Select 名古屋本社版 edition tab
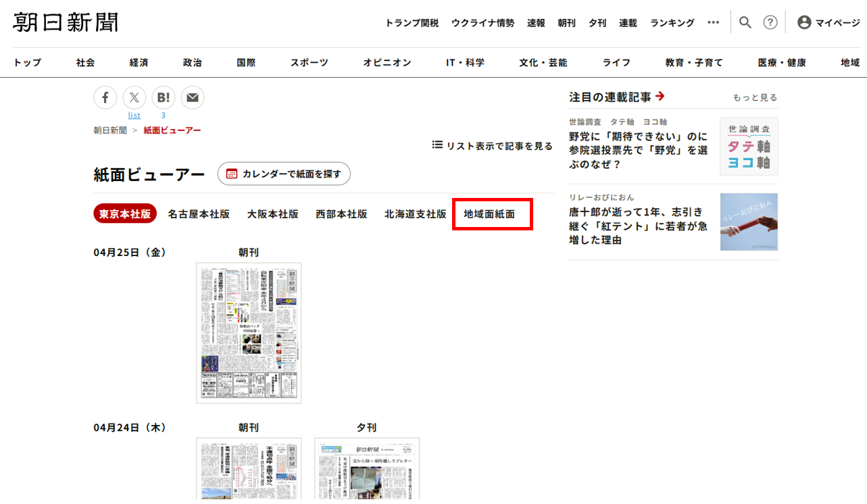This screenshot has height=504, width=867. 199,214
